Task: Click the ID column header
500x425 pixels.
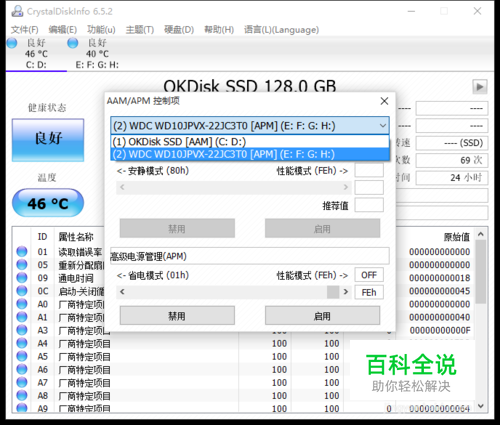Action: pyautogui.click(x=42, y=237)
